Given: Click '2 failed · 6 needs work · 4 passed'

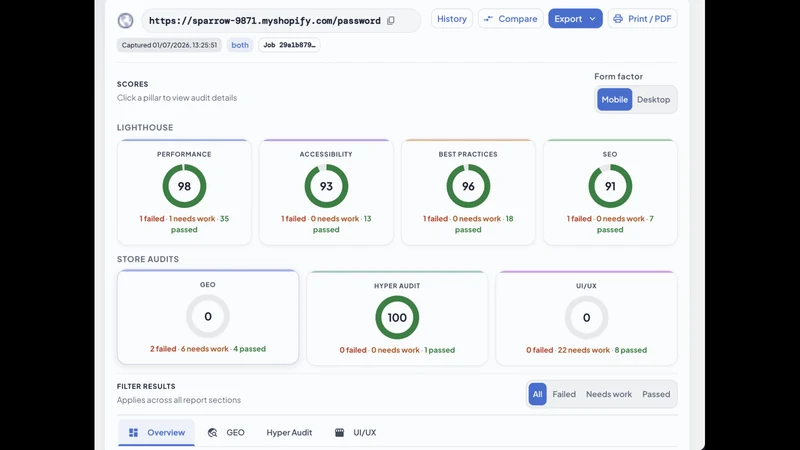Looking at the screenshot, I should (208, 349).
